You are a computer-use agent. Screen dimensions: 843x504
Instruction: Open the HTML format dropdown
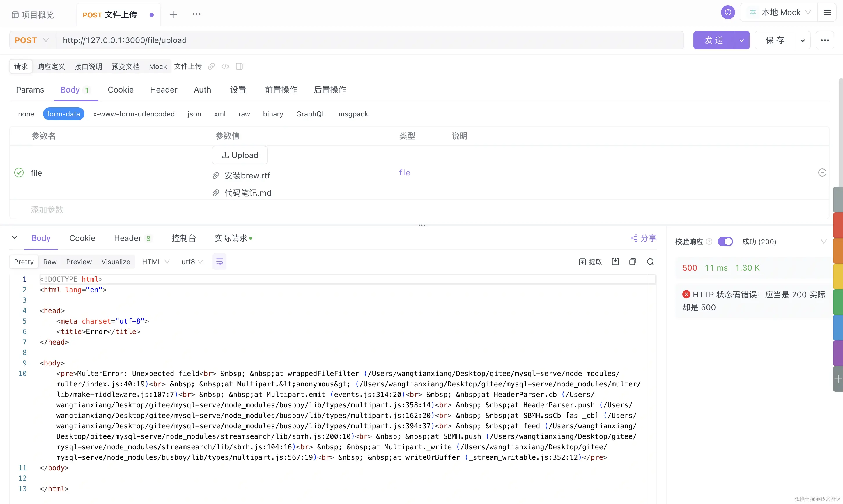(x=155, y=262)
